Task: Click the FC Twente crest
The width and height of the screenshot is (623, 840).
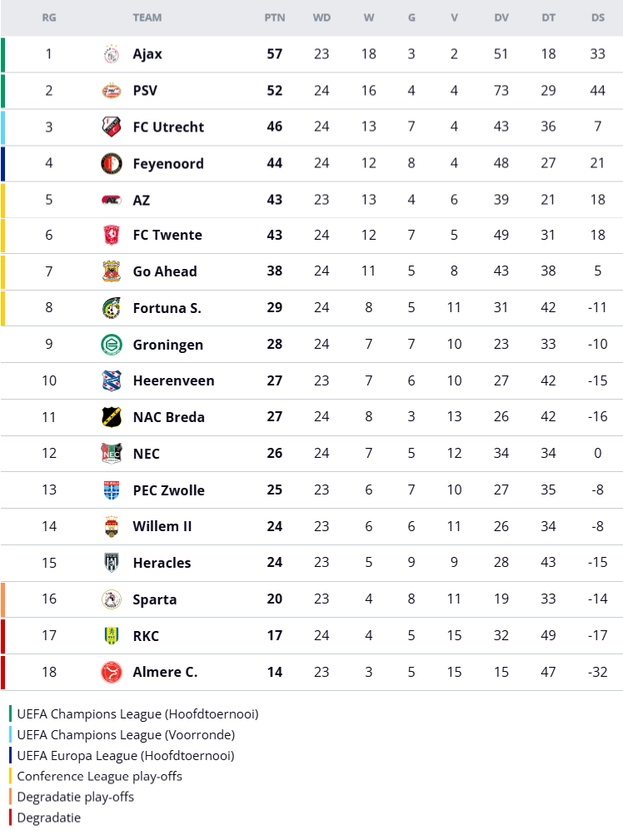Action: [x=111, y=236]
